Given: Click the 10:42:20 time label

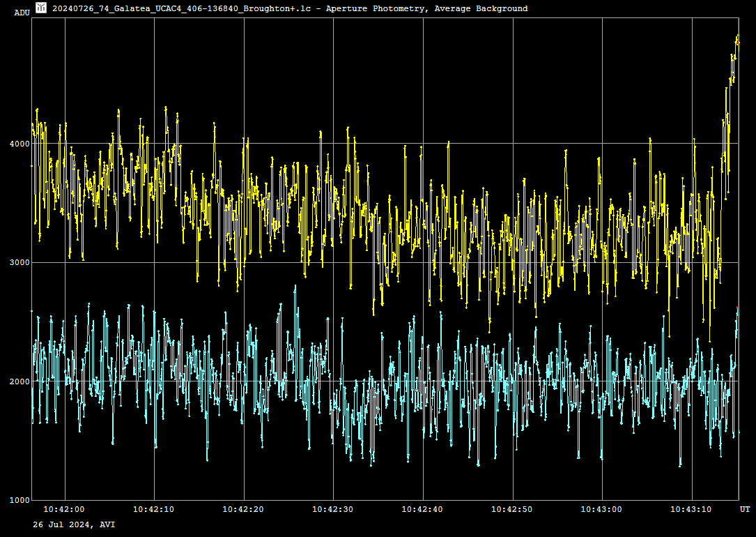Looking at the screenshot, I should [x=243, y=509].
